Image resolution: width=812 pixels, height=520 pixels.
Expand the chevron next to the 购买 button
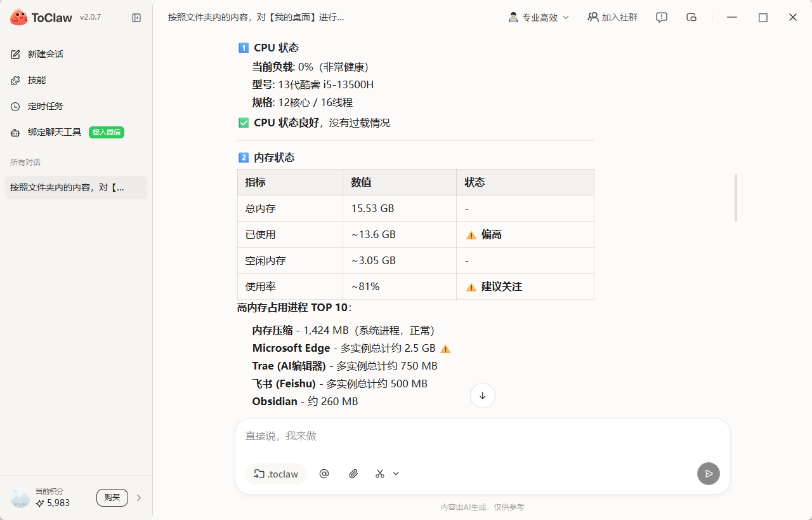tap(138, 497)
